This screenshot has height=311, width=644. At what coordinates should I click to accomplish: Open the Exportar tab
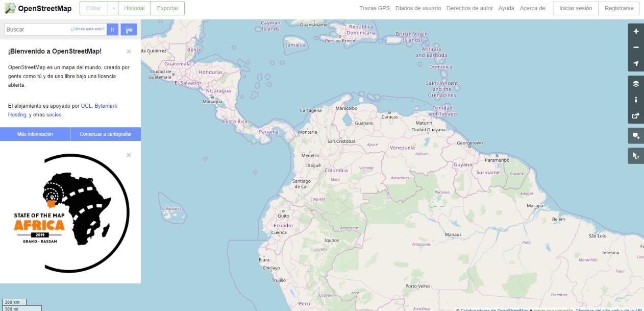point(168,8)
